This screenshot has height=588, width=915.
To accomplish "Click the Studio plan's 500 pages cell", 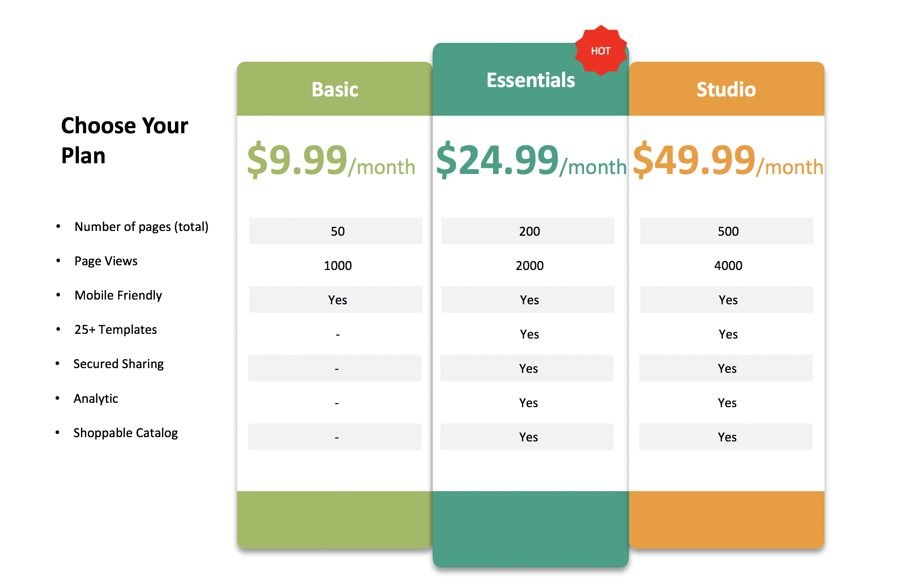I will pyautogui.click(x=728, y=231).
